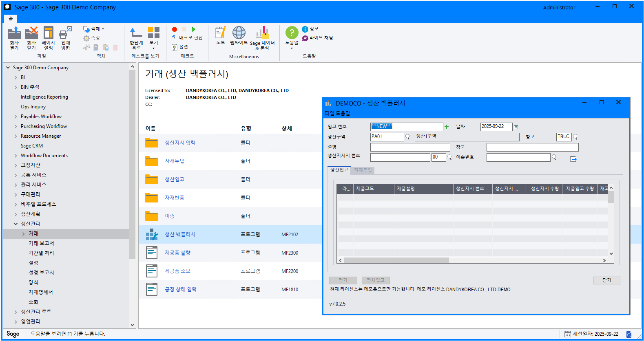Select Intelligence Reporting in the tree
This screenshot has width=644, height=341.
pos(44,97)
